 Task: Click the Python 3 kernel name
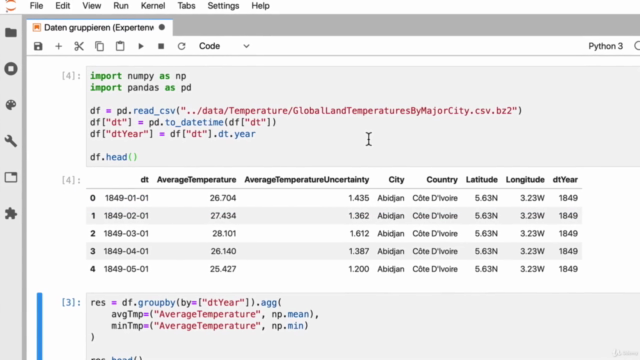[x=606, y=46]
